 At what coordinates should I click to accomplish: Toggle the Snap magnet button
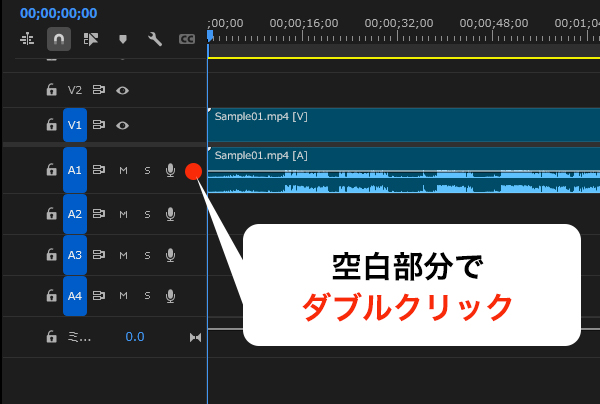59,39
